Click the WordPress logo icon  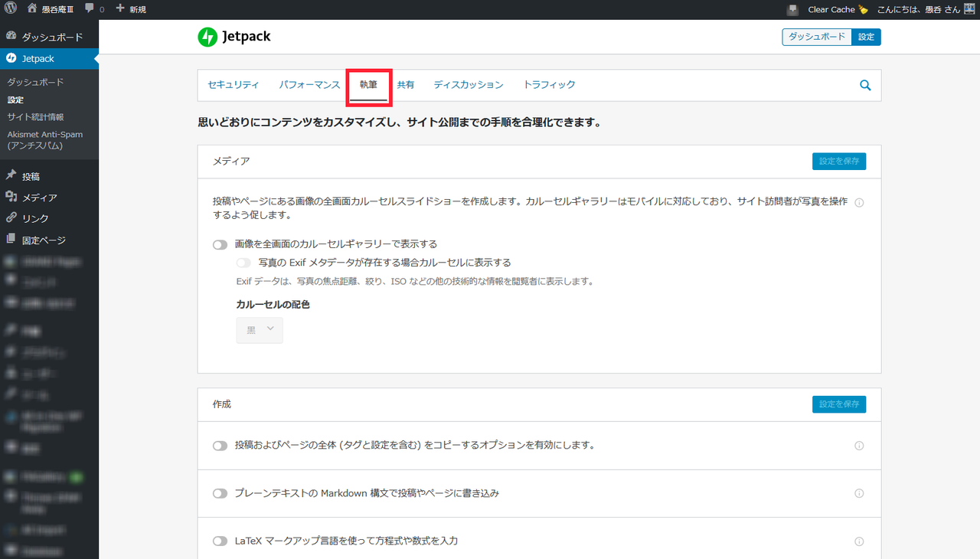tap(11, 9)
